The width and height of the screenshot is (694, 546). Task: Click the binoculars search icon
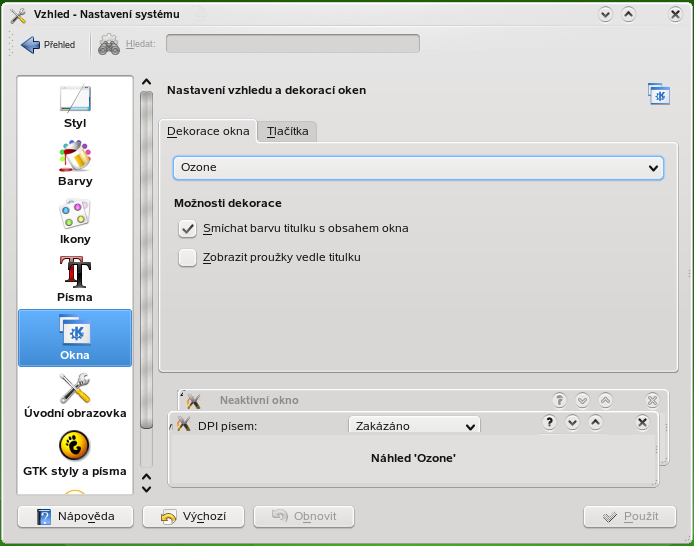pos(109,44)
